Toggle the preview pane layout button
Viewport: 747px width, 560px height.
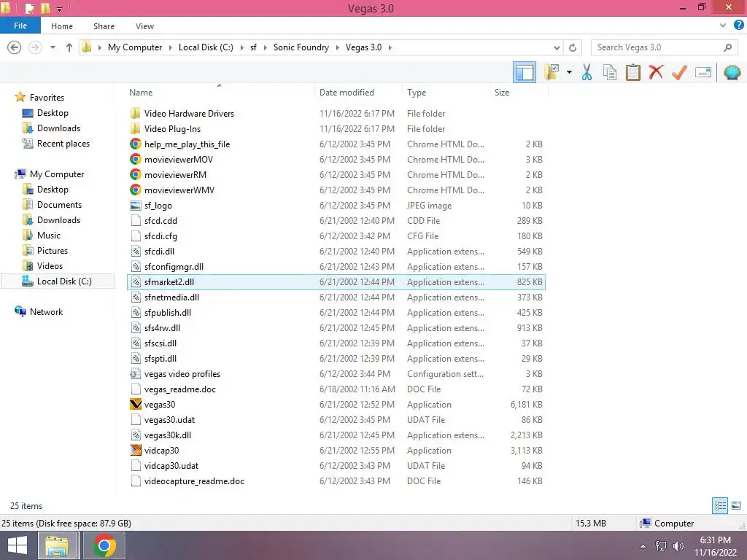524,72
